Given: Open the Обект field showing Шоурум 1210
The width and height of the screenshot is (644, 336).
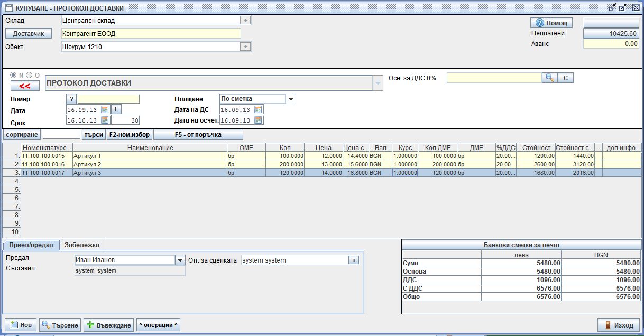Looking at the screenshot, I should coord(151,46).
